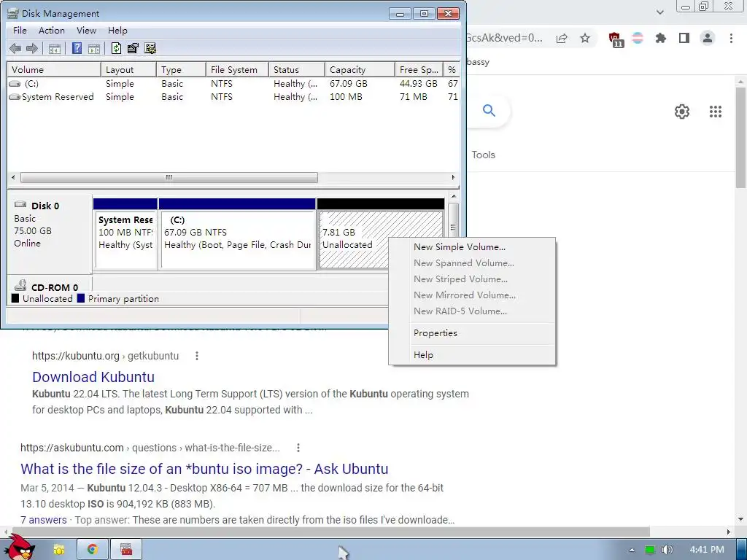The height and width of the screenshot is (560, 747).
Task: Open the Chrome extensions puzzle icon
Action: [661, 38]
